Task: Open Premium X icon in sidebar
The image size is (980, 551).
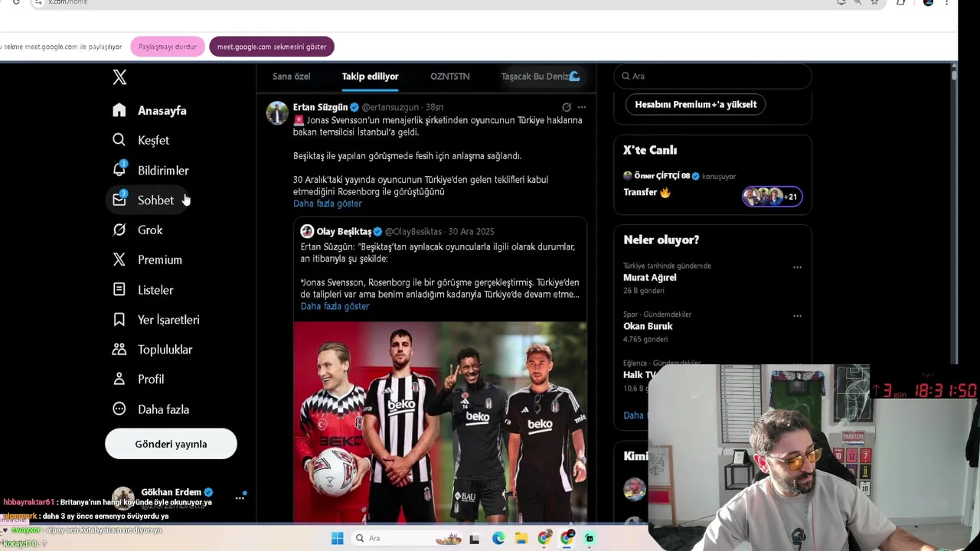Action: 119,259
